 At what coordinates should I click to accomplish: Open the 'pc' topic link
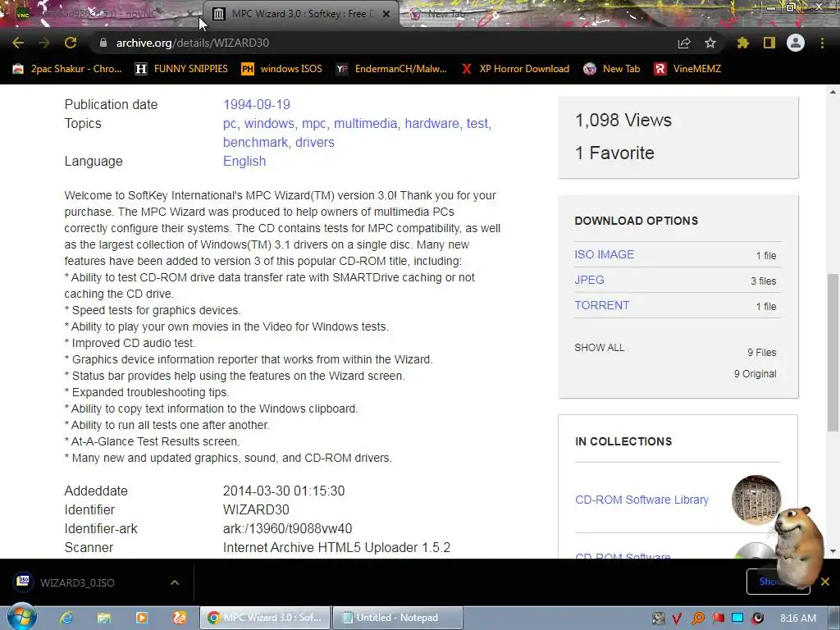tap(230, 124)
